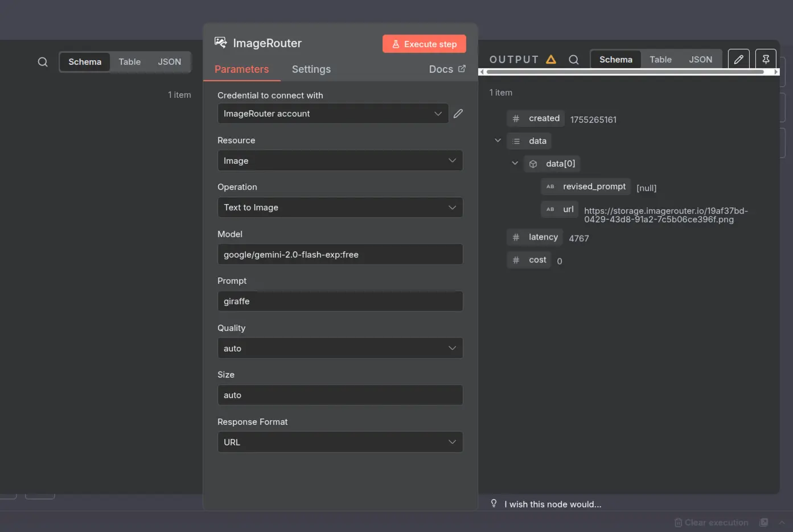
Task: Edit output with the pencil icon
Action: [738, 59]
